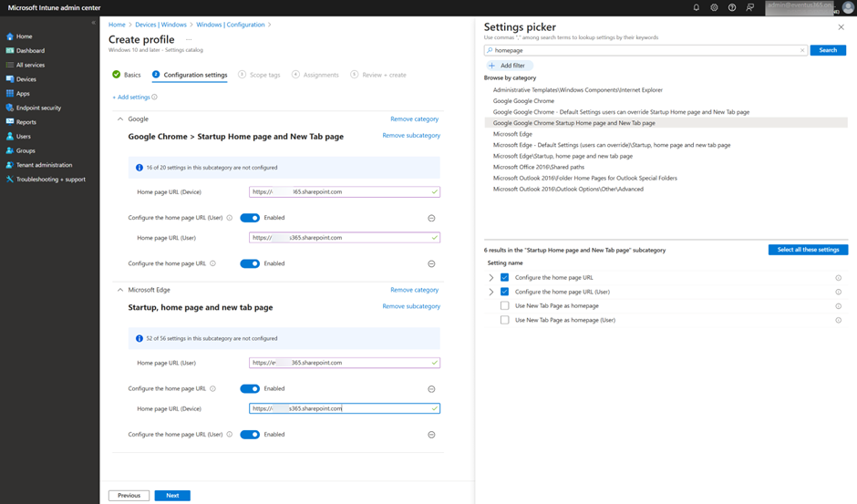Uncheck Configure the home page URL (User) checkbox
Image resolution: width=857 pixels, height=504 pixels.
click(x=504, y=292)
